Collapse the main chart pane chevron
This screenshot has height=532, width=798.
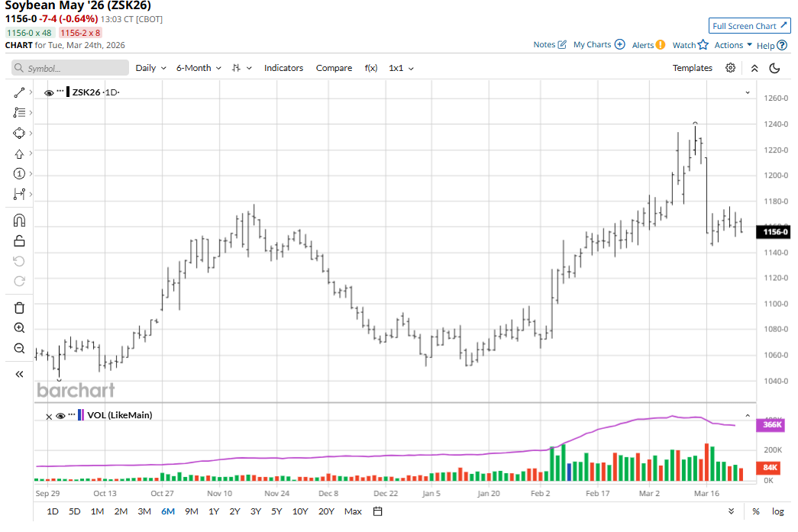(748, 92)
